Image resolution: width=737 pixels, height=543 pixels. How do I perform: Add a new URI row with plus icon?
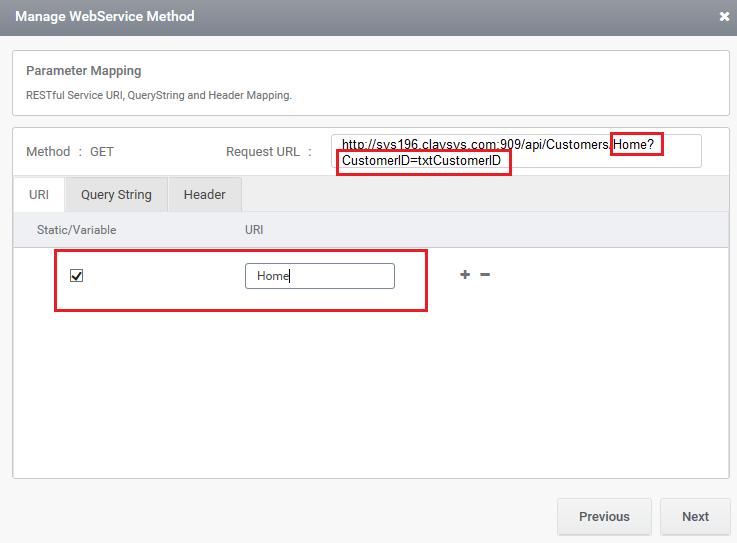(x=465, y=275)
